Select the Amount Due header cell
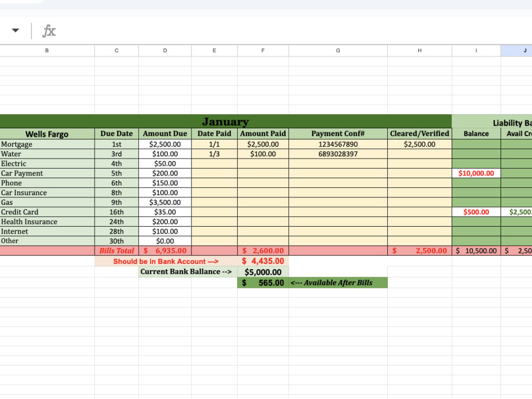Screen dimensions: 532x399 coord(165,134)
